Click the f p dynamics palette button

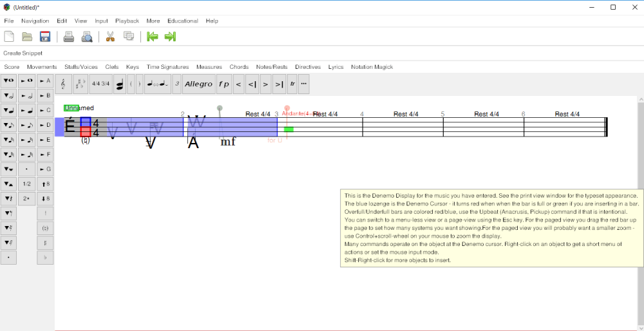(x=224, y=84)
